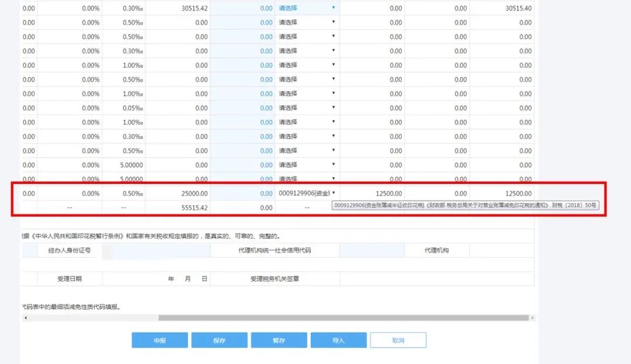Click the 30515.40 value in the first row
The width and height of the screenshot is (631, 364).
tap(518, 8)
